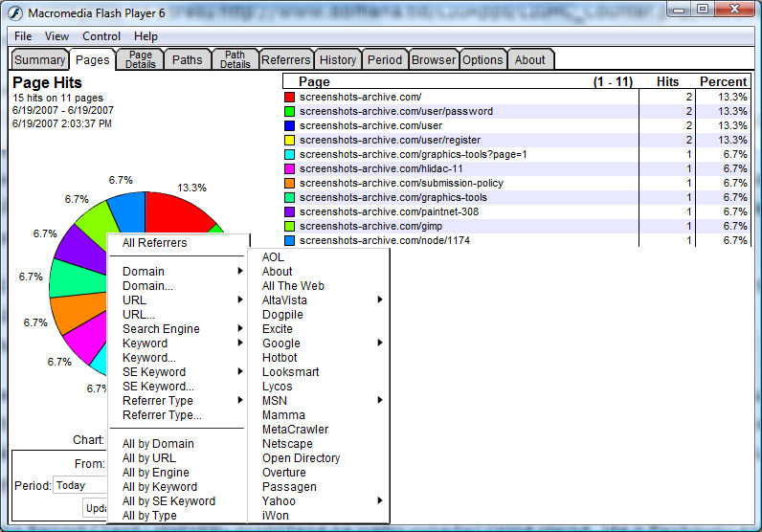
Task: Select All by Engine option
Action: 155,473
